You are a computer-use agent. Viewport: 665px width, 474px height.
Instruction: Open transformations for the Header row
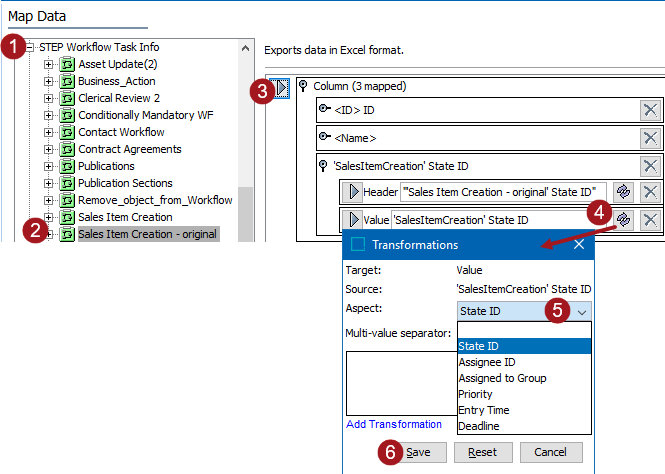pyautogui.click(x=623, y=192)
